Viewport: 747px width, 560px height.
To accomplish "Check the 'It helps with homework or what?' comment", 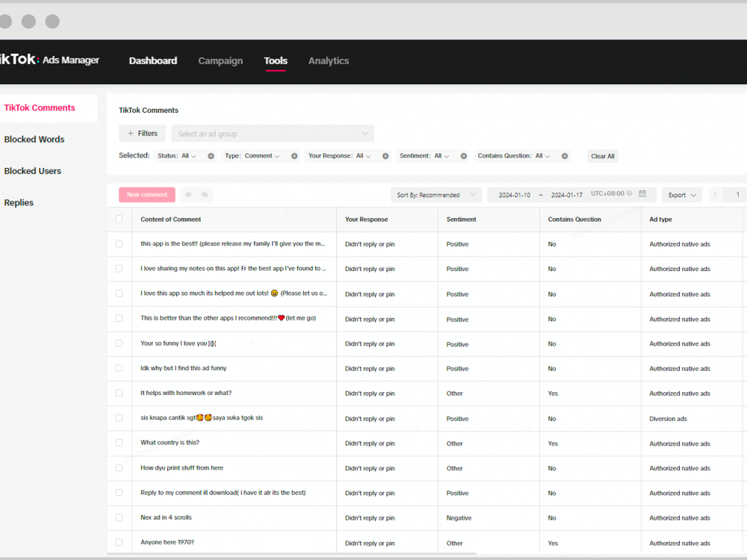I will click(119, 393).
